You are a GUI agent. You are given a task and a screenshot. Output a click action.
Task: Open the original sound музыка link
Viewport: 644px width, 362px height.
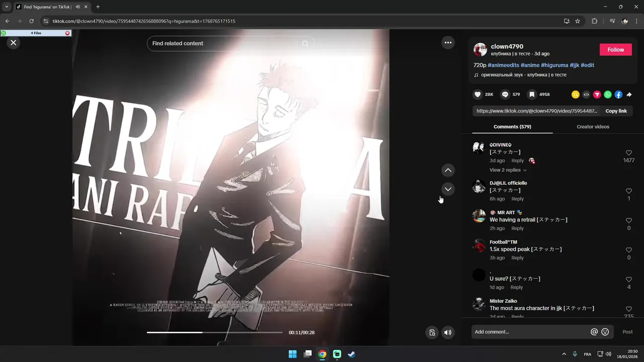pyautogui.click(x=520, y=75)
